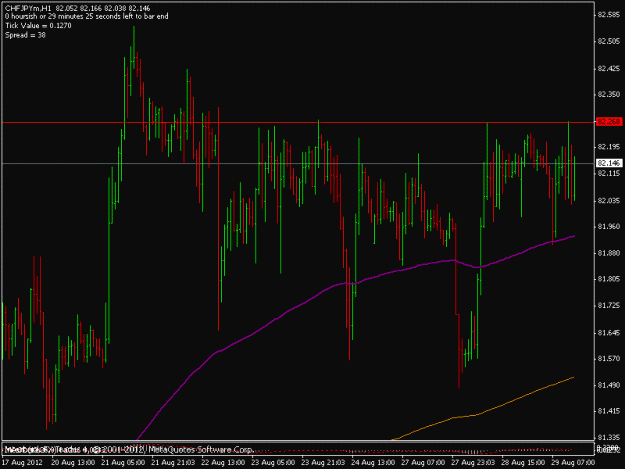Viewport: 625px width, 469px height.
Task: Click the 81.645 price axis label
Action: click(x=609, y=332)
